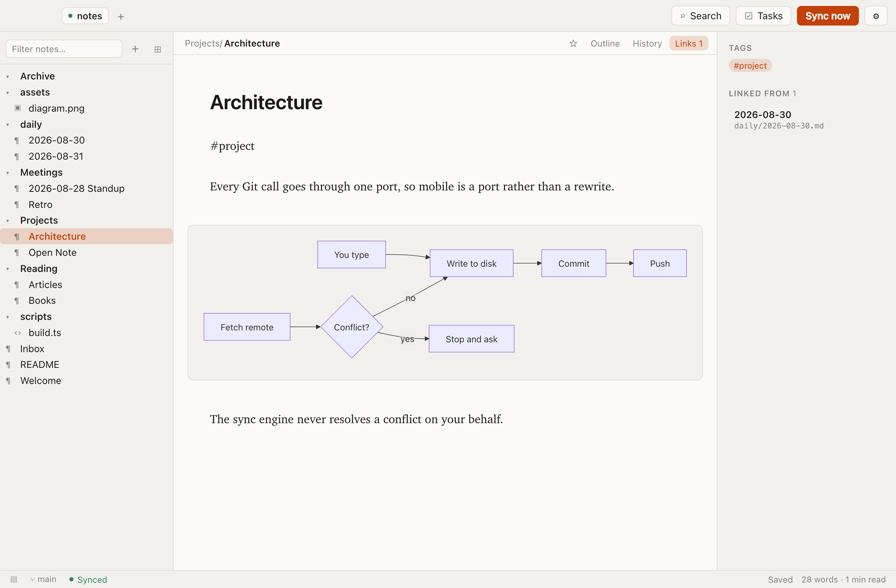
Task: Click the Architecture note heading
Action: point(266,103)
